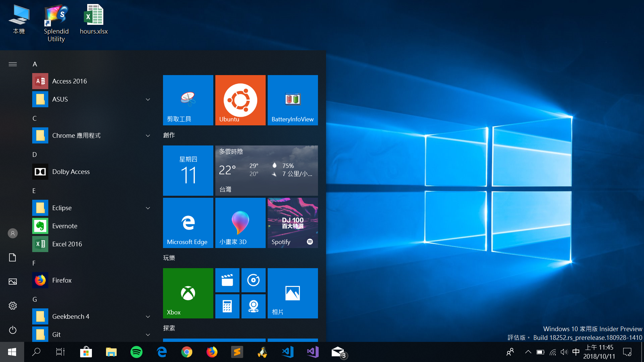The height and width of the screenshot is (362, 644).
Task: Open the Spotify DJ 100 tile
Action: click(293, 223)
